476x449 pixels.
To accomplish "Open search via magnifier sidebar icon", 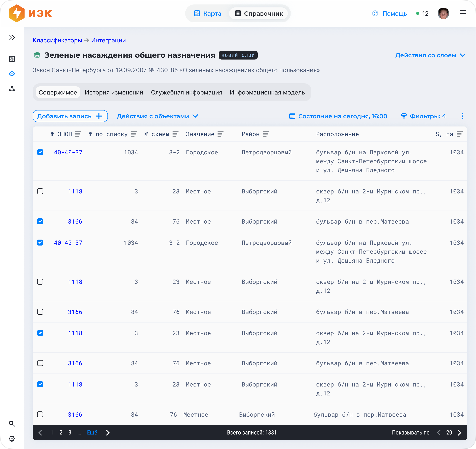I will pos(12,423).
